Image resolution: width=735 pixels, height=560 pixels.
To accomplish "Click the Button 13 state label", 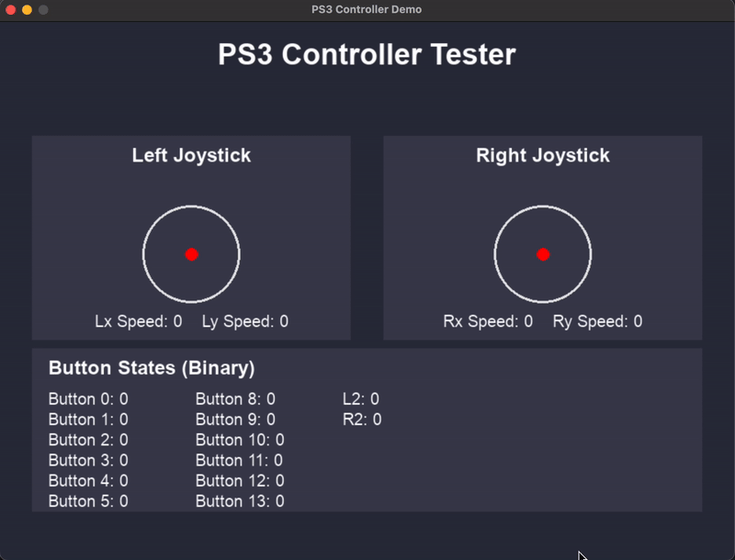I will tap(240, 501).
